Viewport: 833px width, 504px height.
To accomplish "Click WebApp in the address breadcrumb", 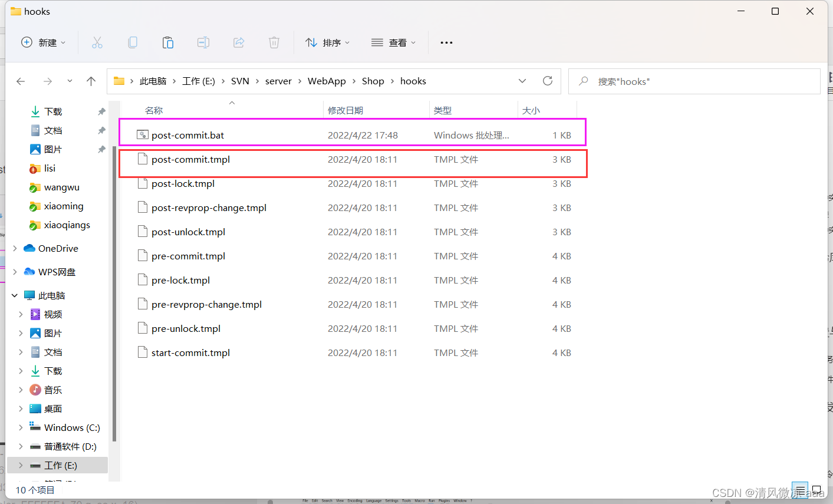I will click(327, 81).
